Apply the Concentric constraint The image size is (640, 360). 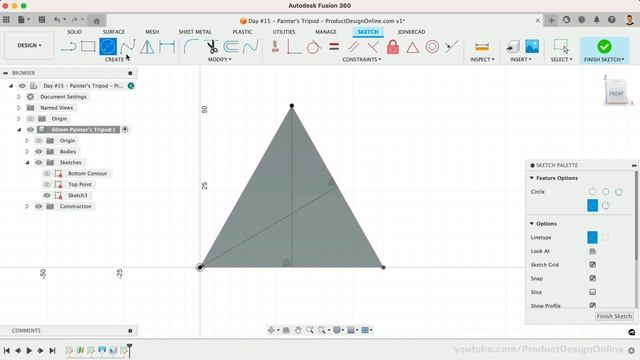tap(432, 47)
